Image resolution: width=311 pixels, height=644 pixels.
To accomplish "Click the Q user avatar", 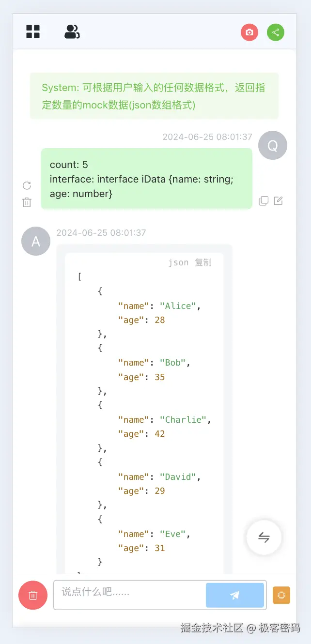I will pos(272,145).
